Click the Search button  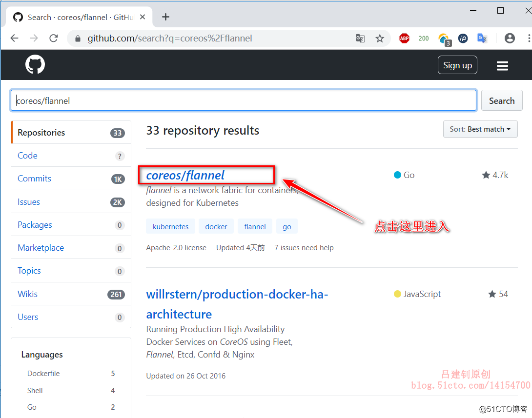pos(501,100)
